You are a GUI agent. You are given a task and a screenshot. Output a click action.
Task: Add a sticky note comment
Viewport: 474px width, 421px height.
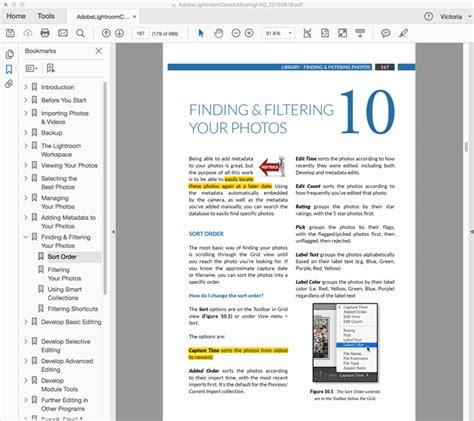coord(386,33)
